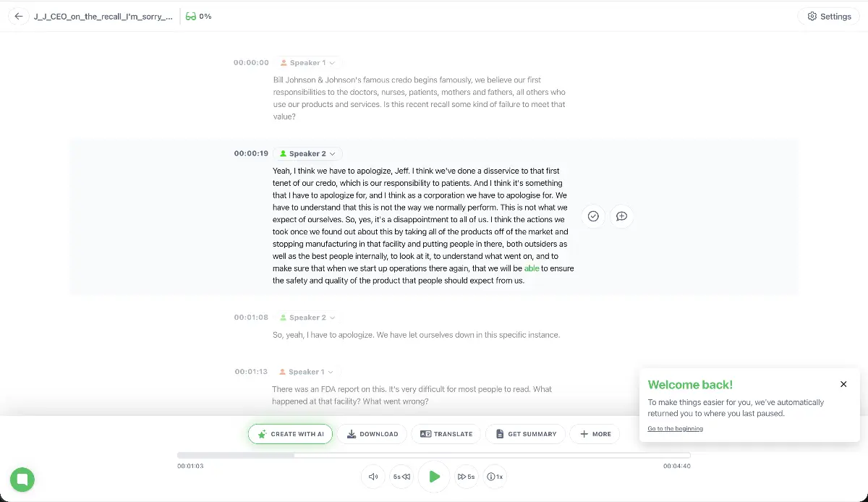Image resolution: width=868 pixels, height=502 pixels.
Task: Mark the paragraph as reviewed with checkmark
Action: 593,216
